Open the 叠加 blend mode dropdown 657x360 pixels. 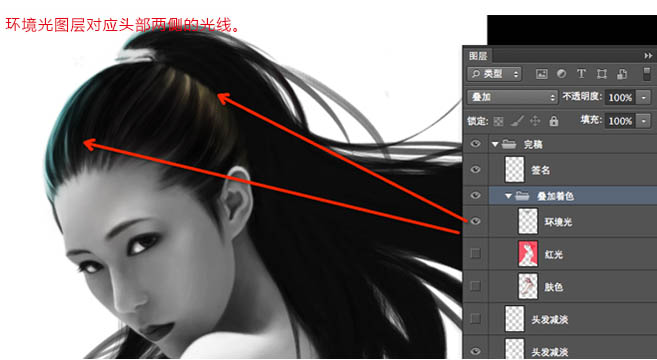tap(512, 98)
